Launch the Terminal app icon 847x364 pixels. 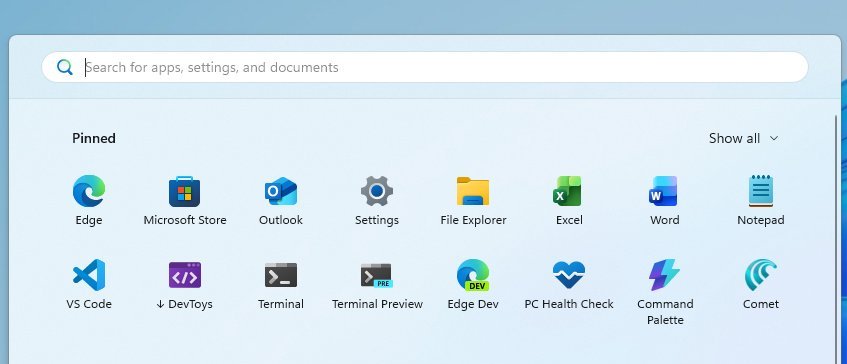pos(281,275)
